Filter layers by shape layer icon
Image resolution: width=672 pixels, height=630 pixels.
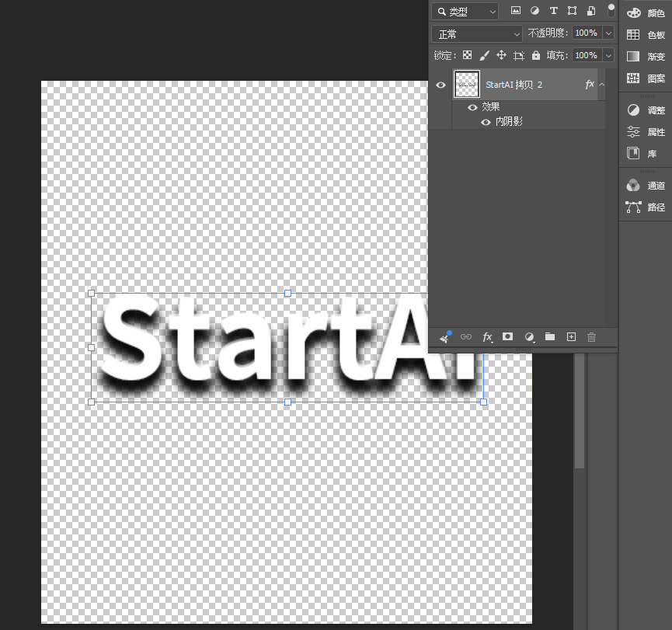tap(572, 11)
